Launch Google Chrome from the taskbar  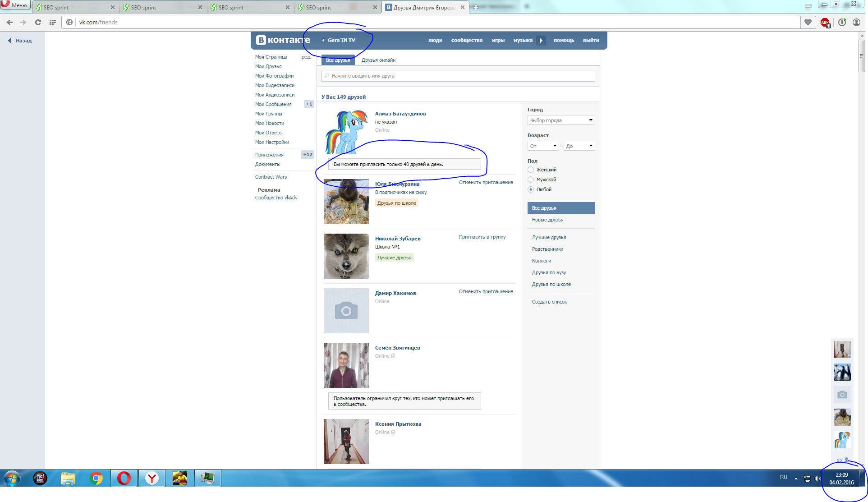coord(96,478)
